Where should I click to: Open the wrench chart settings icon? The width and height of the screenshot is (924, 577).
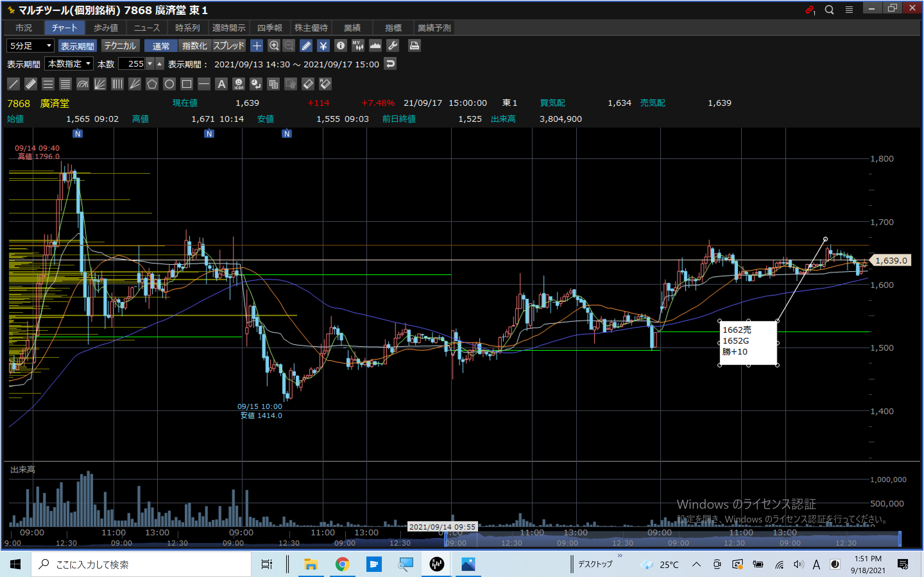click(x=392, y=46)
